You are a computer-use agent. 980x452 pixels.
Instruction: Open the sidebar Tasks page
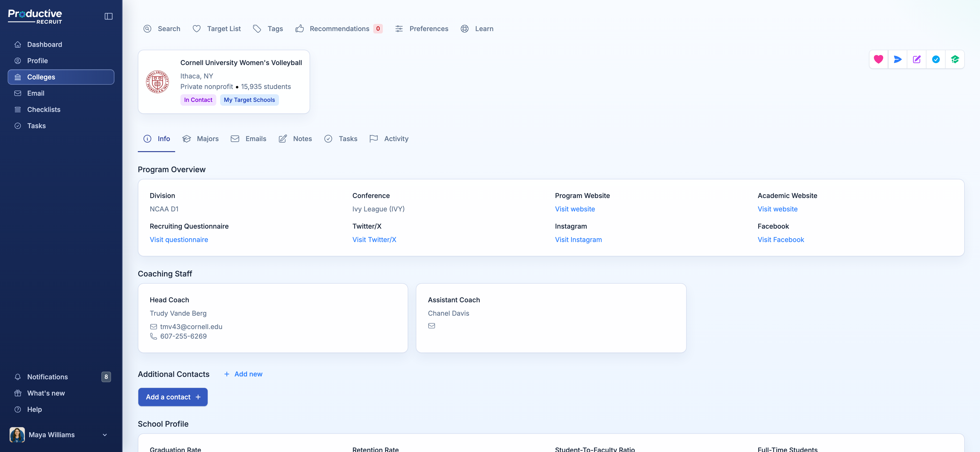pos(61,126)
